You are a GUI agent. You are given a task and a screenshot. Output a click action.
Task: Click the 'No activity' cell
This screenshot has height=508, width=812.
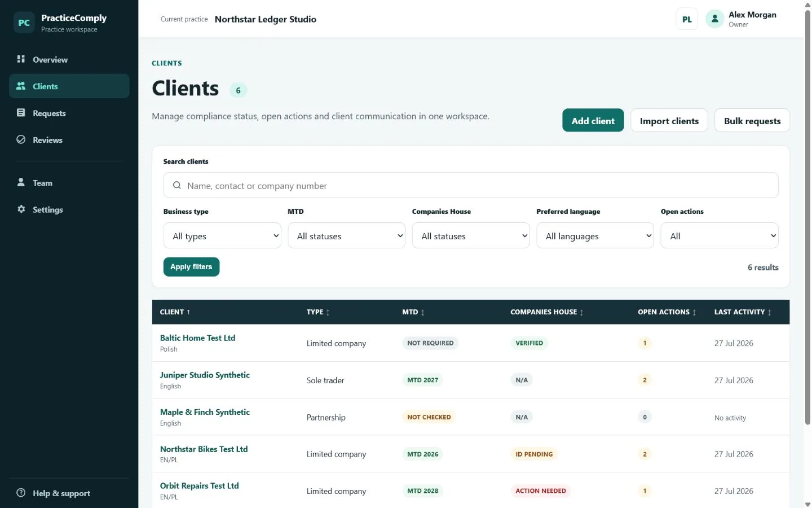click(730, 418)
